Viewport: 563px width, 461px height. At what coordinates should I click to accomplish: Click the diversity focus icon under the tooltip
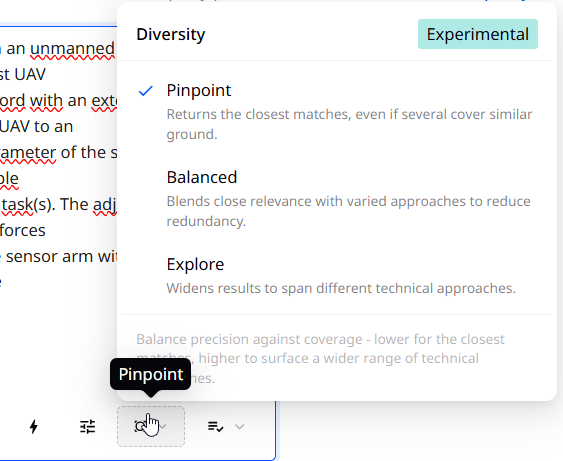point(140,427)
